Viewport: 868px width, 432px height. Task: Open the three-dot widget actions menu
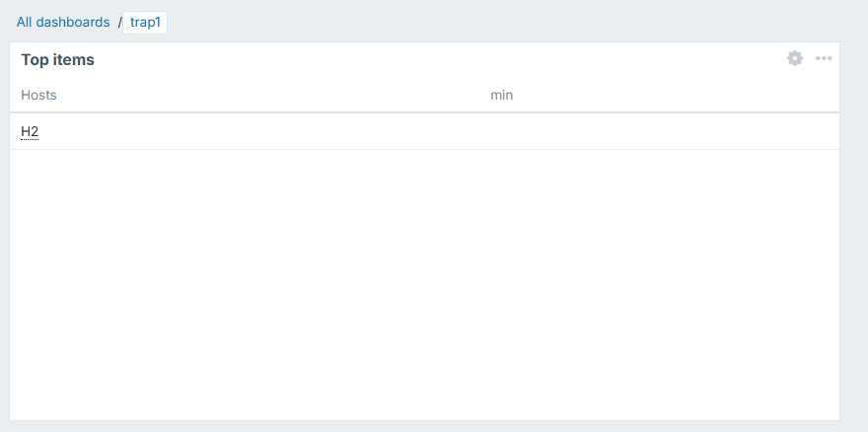coord(824,58)
